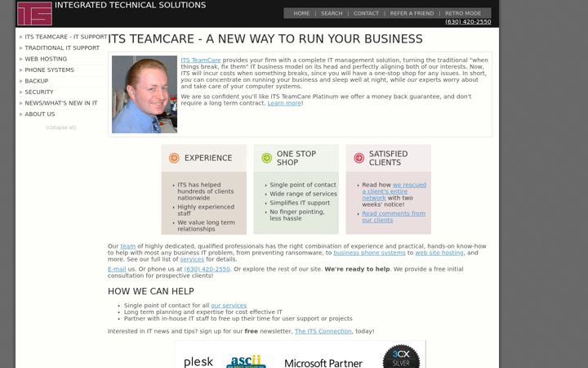This screenshot has height=368, width=588.
Task: Click the (collapse all) link in sidebar
Action: (61, 128)
